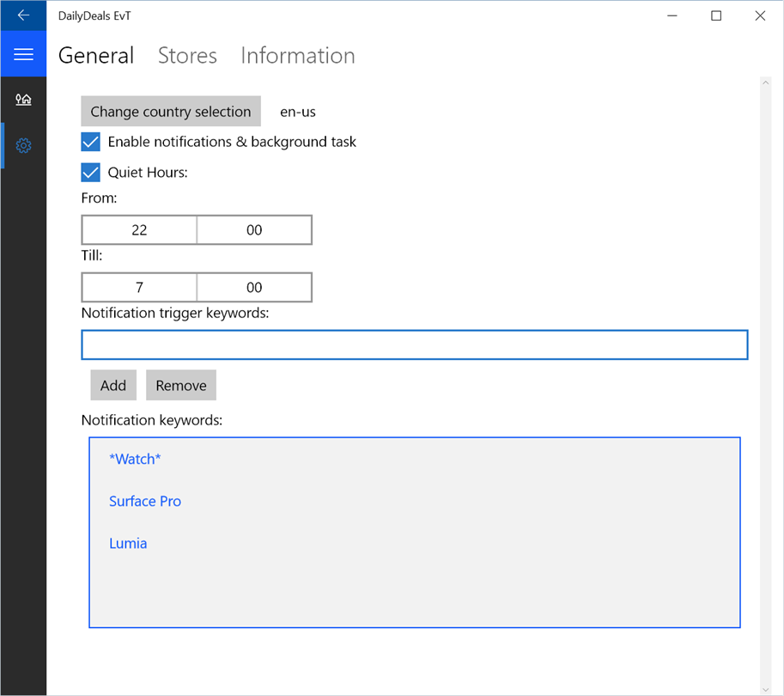Open the Till minutes selector showing 00
Viewport: 784px width, 696px height.
254,288
